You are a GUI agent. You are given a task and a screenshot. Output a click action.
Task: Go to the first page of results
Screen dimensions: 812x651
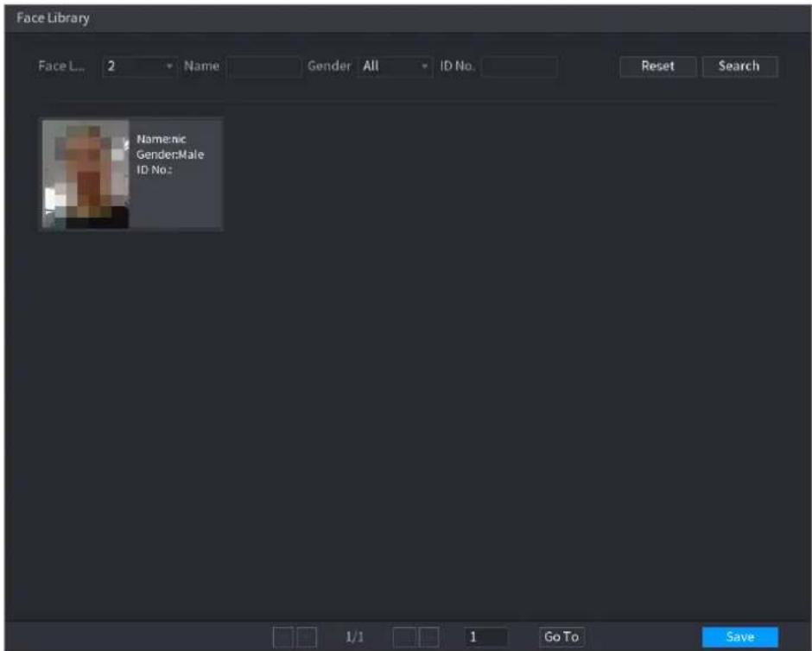[x=282, y=637]
